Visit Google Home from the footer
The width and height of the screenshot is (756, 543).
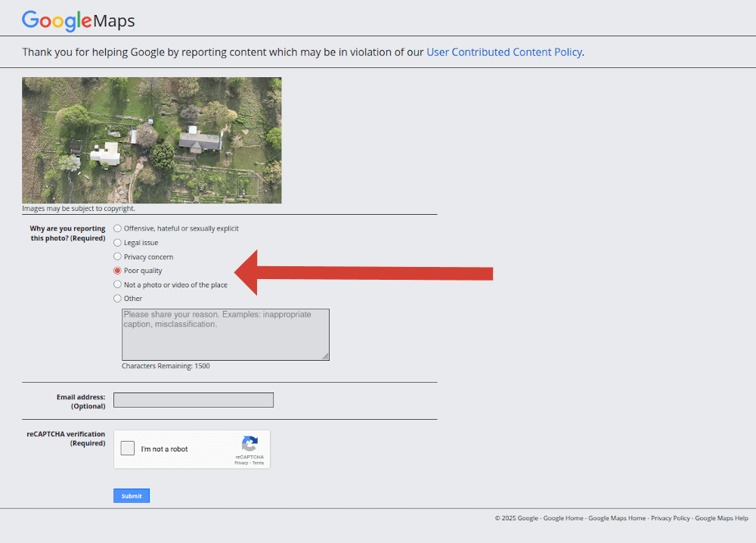point(562,518)
